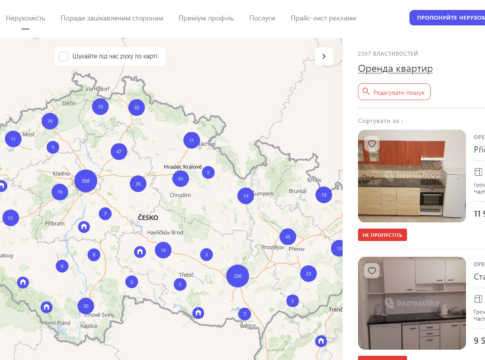Open the Нерухомість menu tab

click(x=25, y=18)
